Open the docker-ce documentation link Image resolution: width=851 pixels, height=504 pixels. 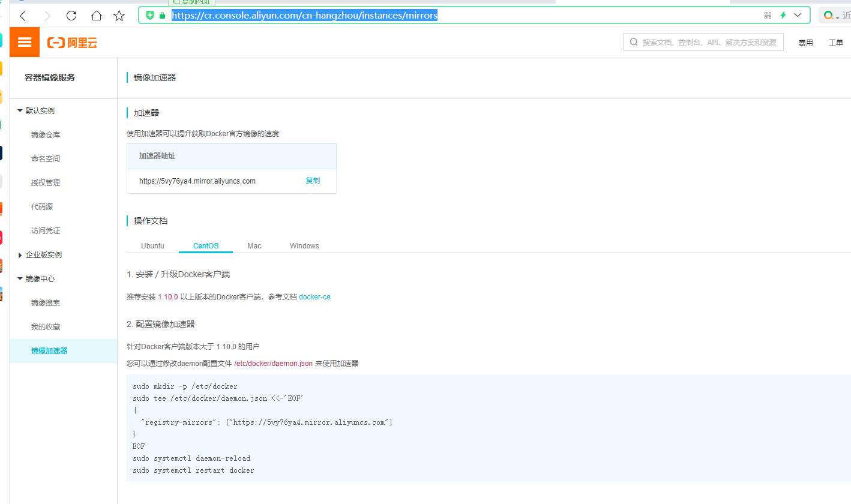314,297
